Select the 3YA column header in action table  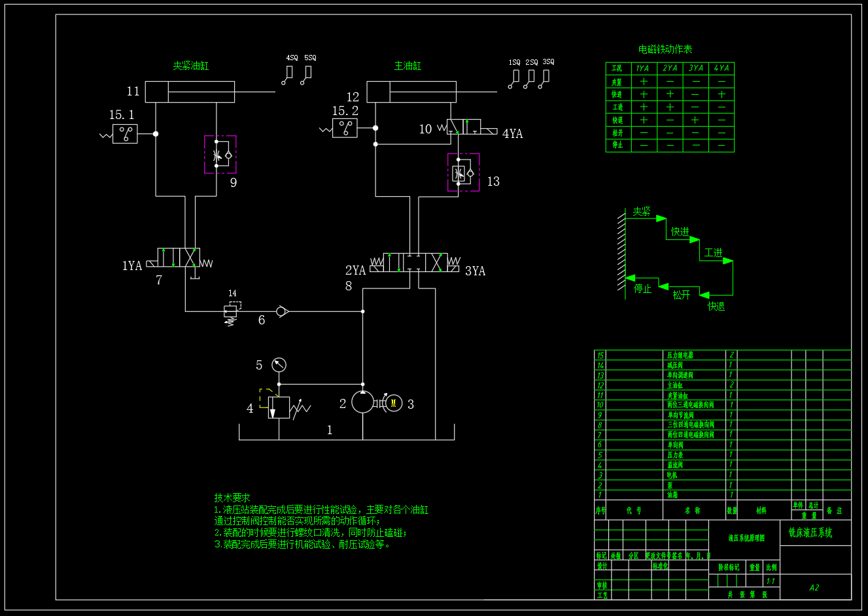[x=696, y=68]
